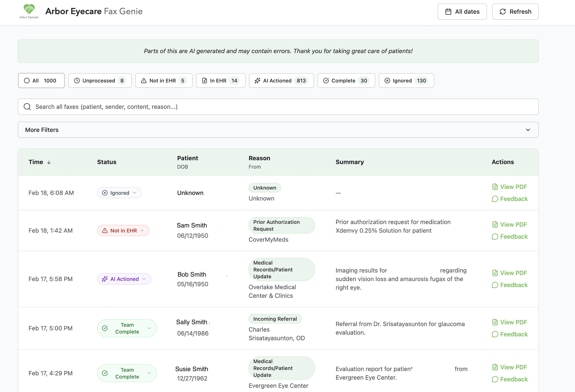Click the document icon next to View PDF for Sam Smith

pos(495,224)
